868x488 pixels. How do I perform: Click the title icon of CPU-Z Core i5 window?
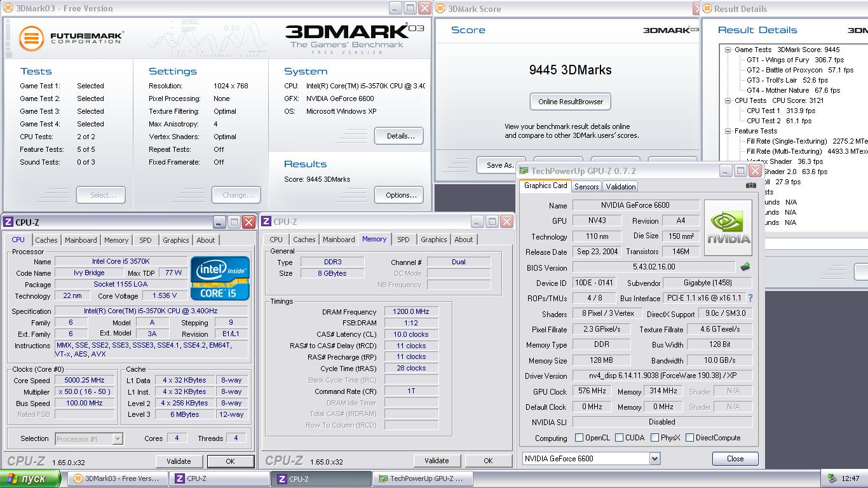click(8, 222)
